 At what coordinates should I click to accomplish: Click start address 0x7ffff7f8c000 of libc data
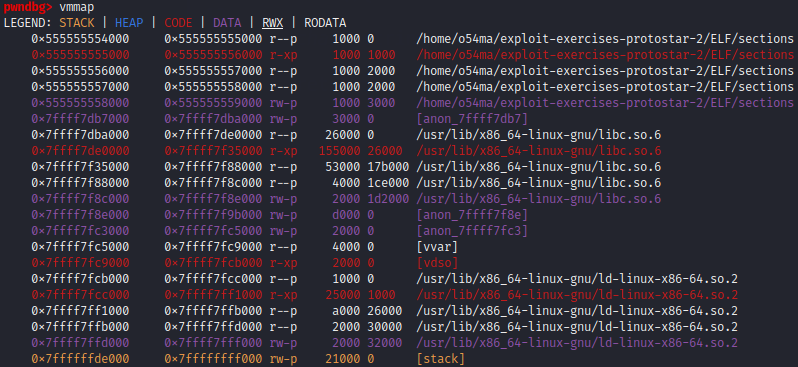(x=80, y=199)
